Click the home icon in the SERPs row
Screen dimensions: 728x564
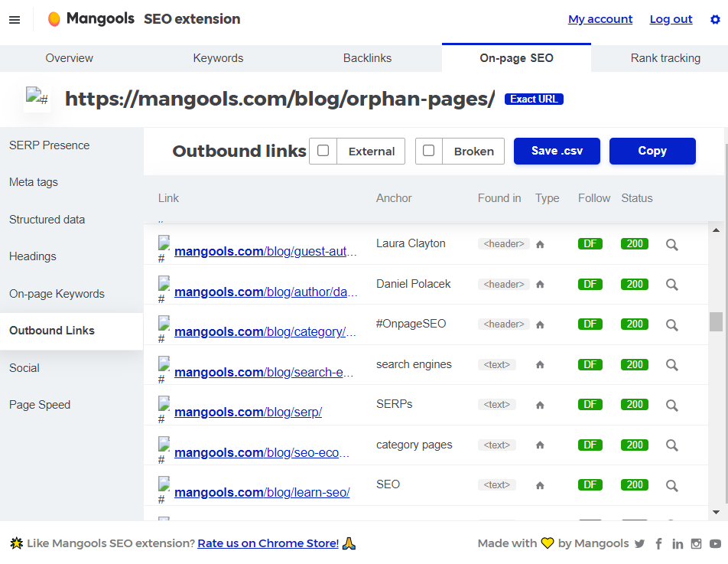(540, 405)
